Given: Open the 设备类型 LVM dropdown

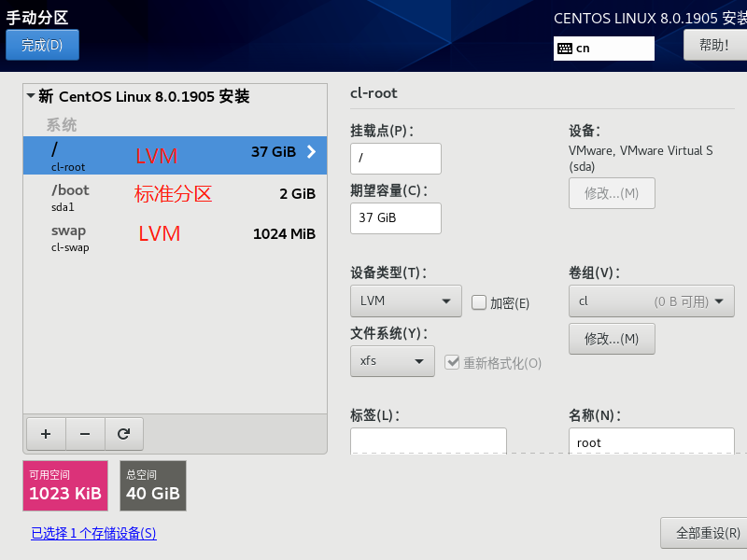Looking at the screenshot, I should click(406, 301).
